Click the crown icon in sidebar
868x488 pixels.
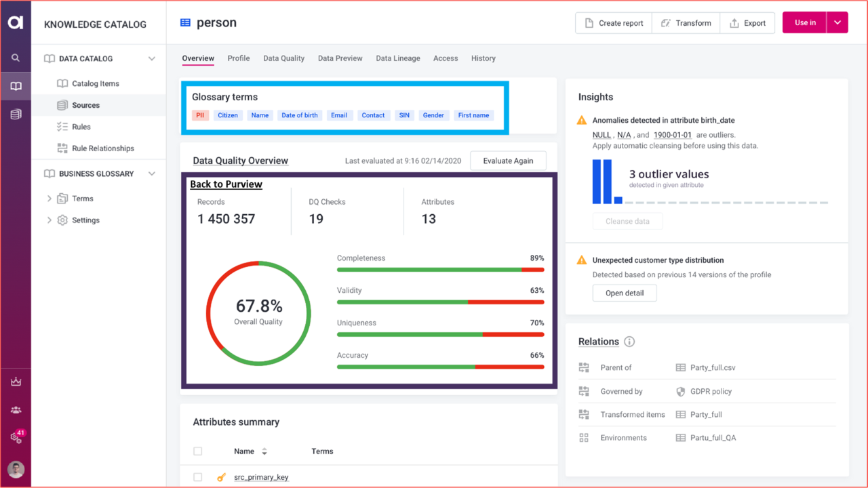(16, 382)
